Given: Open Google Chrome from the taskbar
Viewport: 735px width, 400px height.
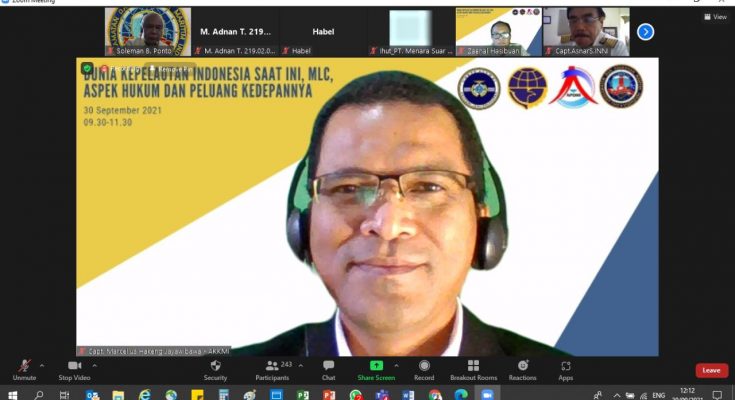Looking at the screenshot, I should (435, 395).
